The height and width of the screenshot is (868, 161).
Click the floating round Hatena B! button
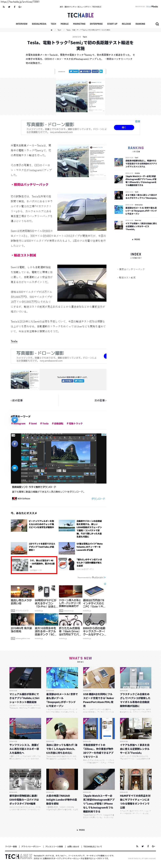pos(14,468)
